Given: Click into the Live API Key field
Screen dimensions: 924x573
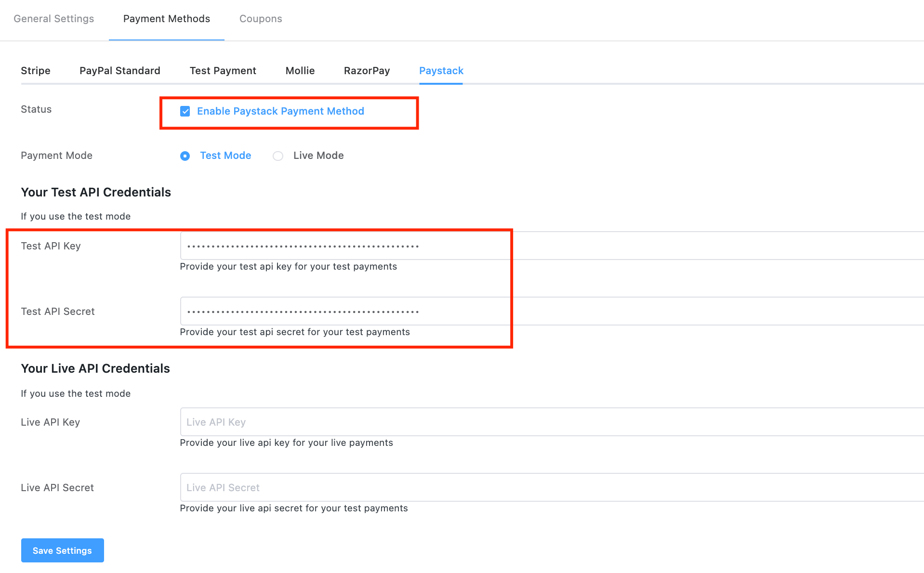Looking at the screenshot, I should pos(552,422).
